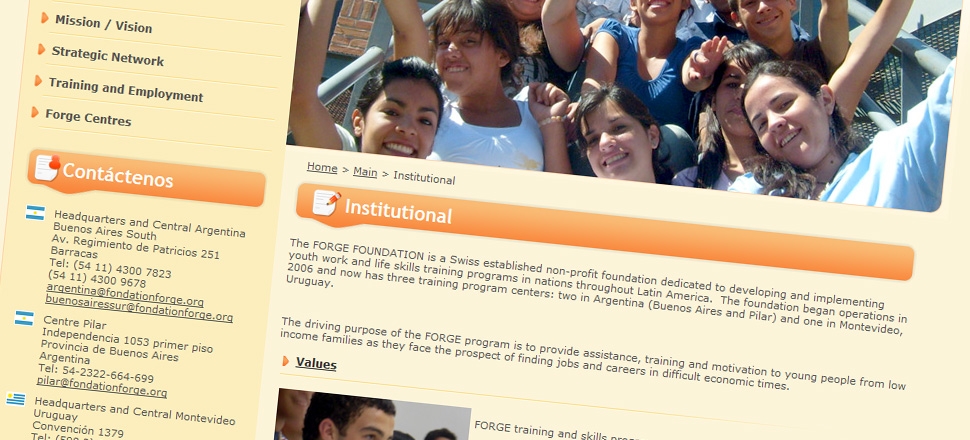
Task: Follow the Home breadcrumb link
Action: (x=322, y=168)
